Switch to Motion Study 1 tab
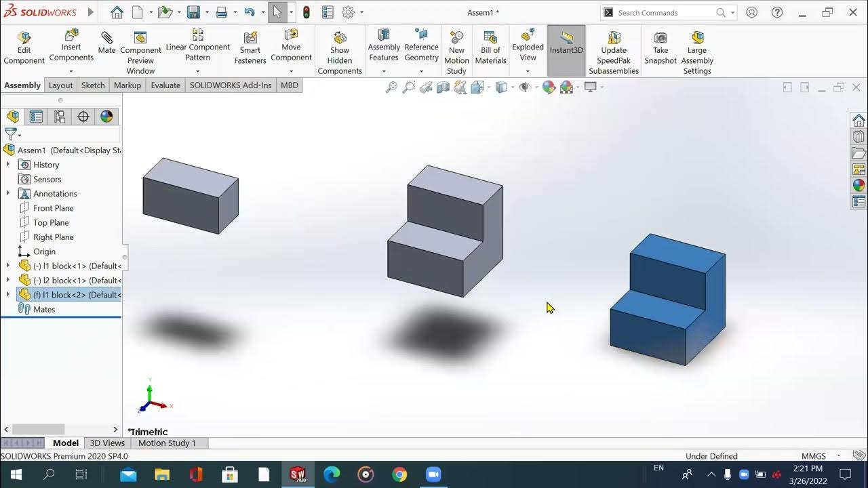The width and height of the screenshot is (868, 488). coord(167,443)
